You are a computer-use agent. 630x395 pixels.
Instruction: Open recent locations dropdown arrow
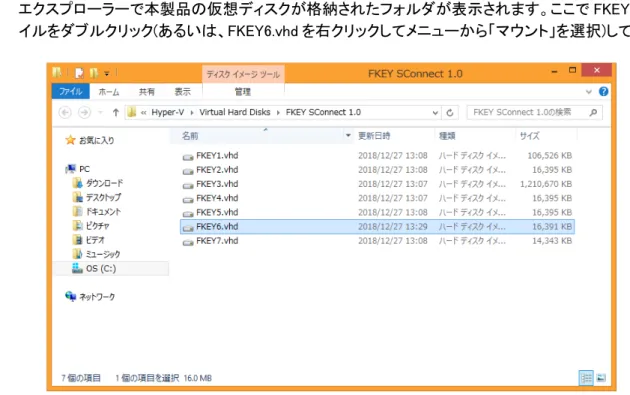[x=101, y=113]
